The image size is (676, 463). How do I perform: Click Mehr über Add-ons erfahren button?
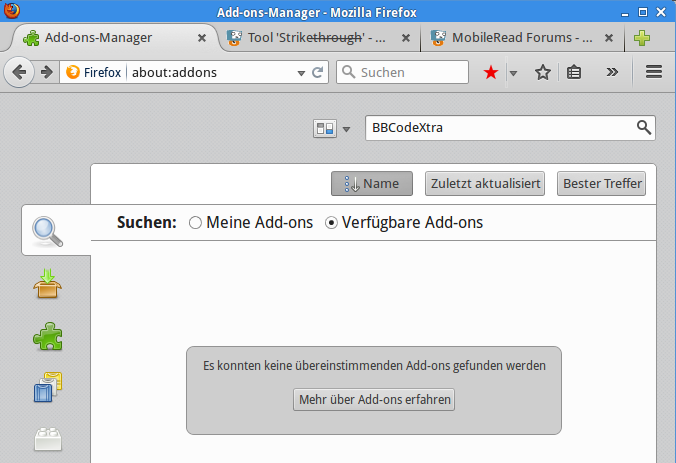(374, 400)
